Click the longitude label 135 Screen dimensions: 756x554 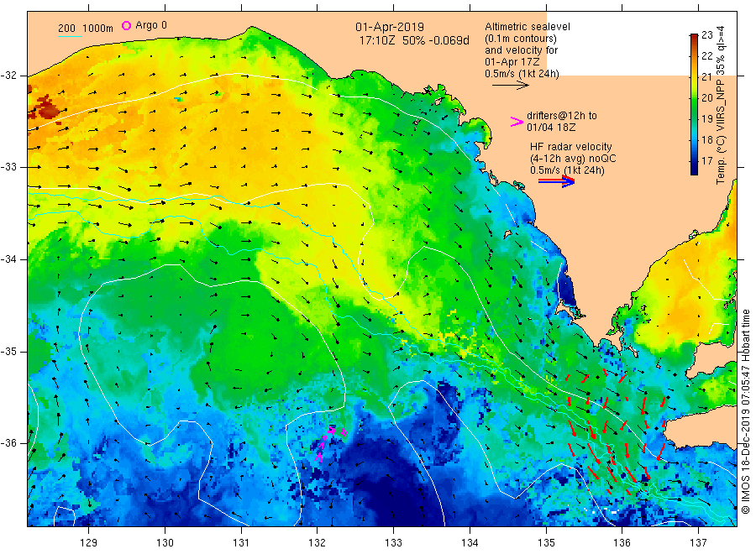point(546,543)
